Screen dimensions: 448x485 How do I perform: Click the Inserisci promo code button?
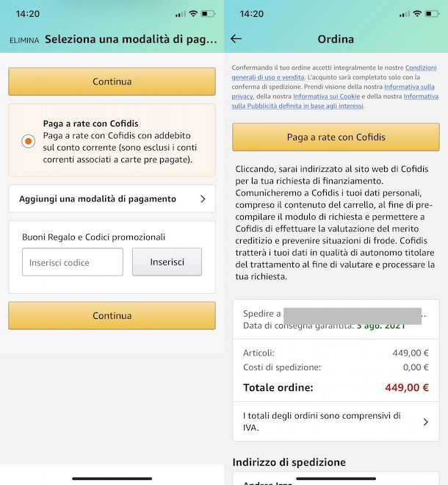pos(167,262)
